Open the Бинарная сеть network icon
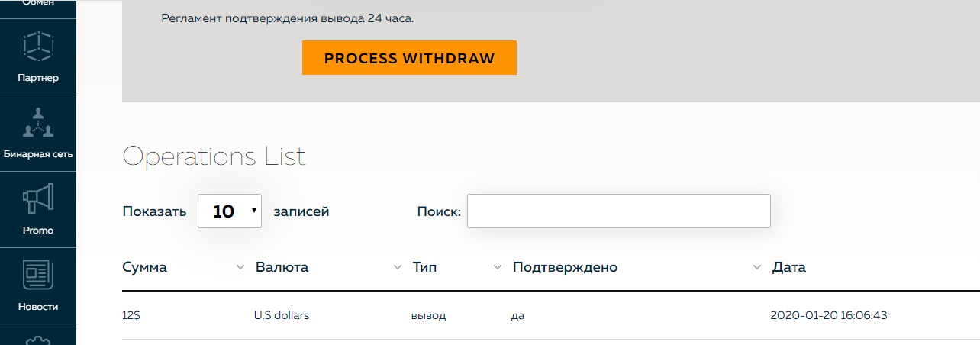Screen dimensions: 980x345 pyautogui.click(x=38, y=124)
